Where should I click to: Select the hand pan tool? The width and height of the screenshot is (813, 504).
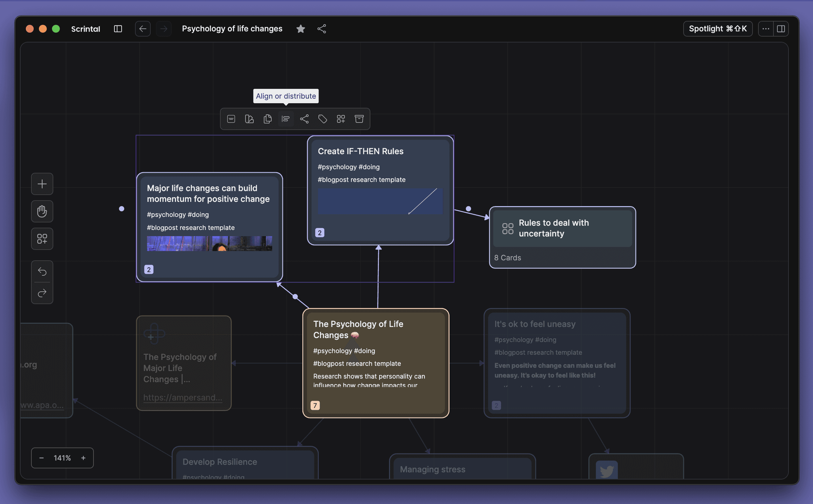coord(42,211)
